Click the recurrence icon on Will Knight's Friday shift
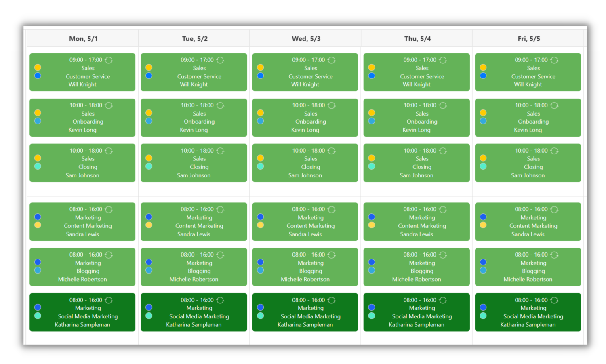Screen dimensions: 606x364 point(554,60)
